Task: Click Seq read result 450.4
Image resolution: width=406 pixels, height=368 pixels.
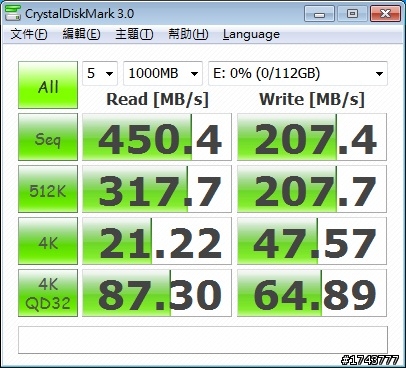Action: click(x=157, y=137)
